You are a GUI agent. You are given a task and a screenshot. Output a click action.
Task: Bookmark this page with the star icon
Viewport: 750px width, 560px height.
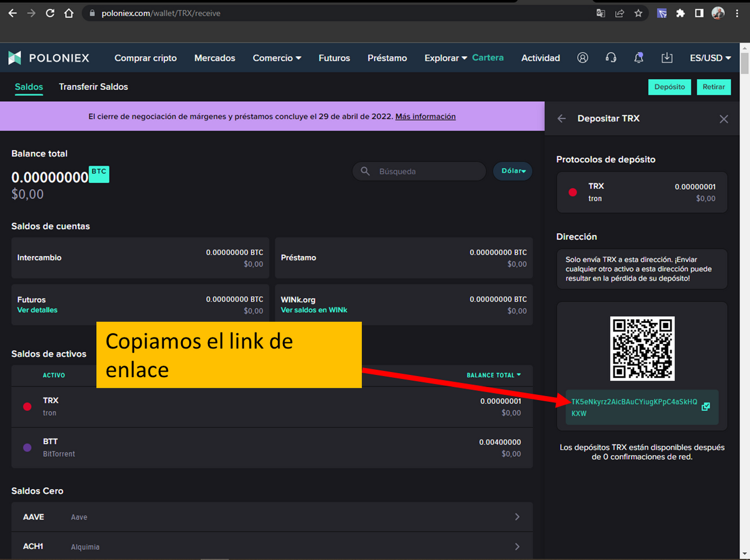pos(638,13)
